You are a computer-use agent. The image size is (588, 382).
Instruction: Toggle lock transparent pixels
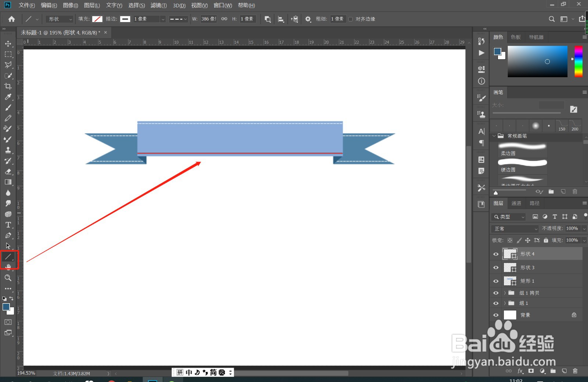[x=510, y=240]
